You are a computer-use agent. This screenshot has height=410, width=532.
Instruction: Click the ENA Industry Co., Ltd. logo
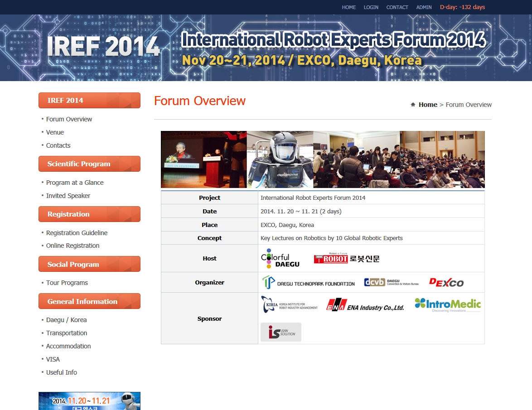(365, 305)
